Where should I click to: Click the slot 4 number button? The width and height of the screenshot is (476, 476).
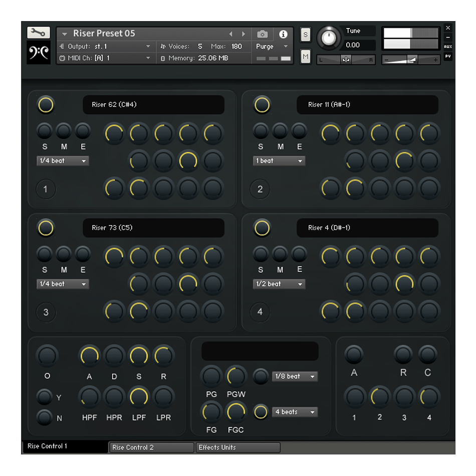point(260,312)
